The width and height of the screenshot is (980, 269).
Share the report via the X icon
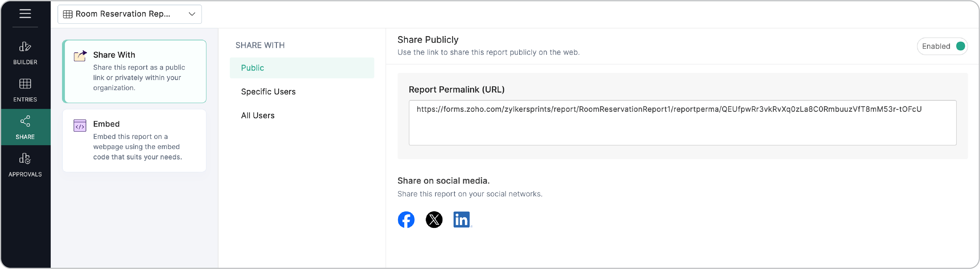(x=434, y=219)
